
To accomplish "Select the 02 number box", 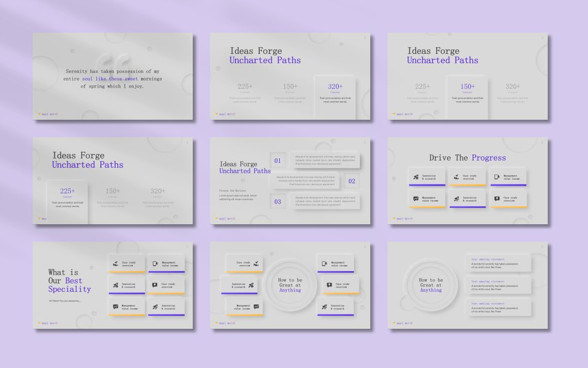I will [352, 181].
